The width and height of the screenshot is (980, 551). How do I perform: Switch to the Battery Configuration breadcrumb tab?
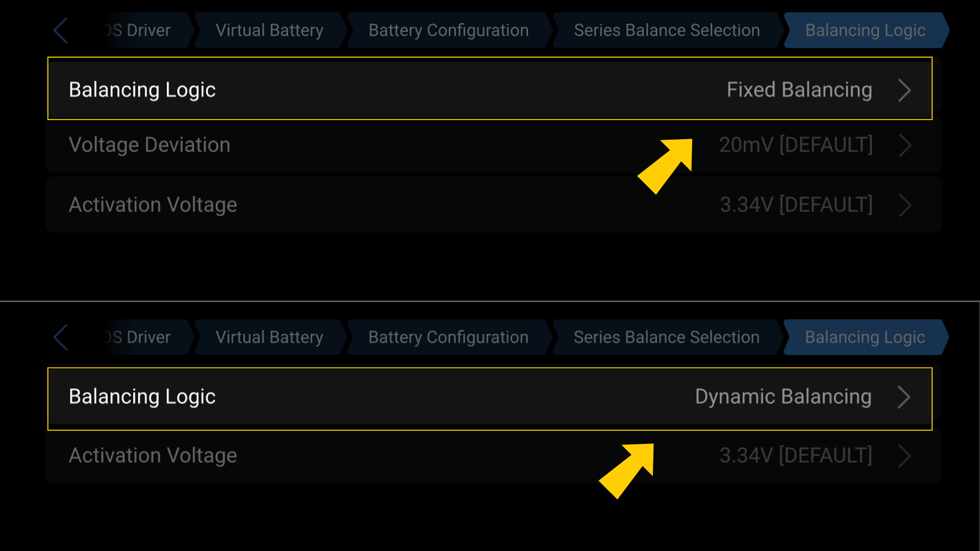click(x=448, y=30)
